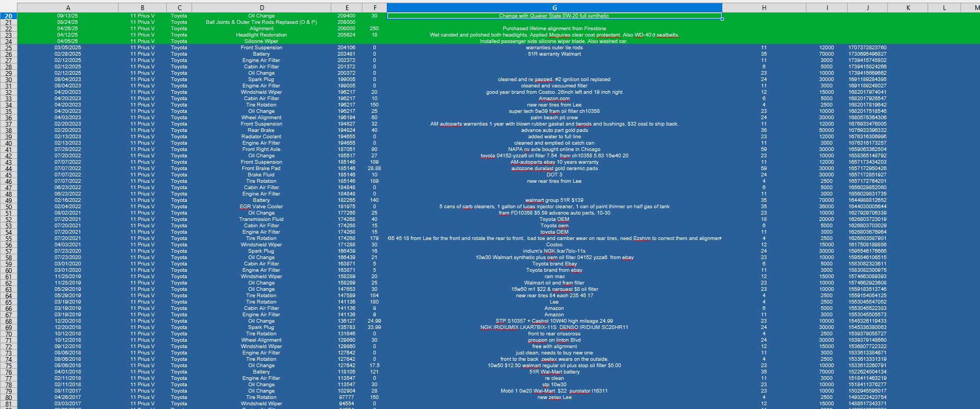Select row 56 header
This screenshot has height=409, width=980.
[8, 245]
